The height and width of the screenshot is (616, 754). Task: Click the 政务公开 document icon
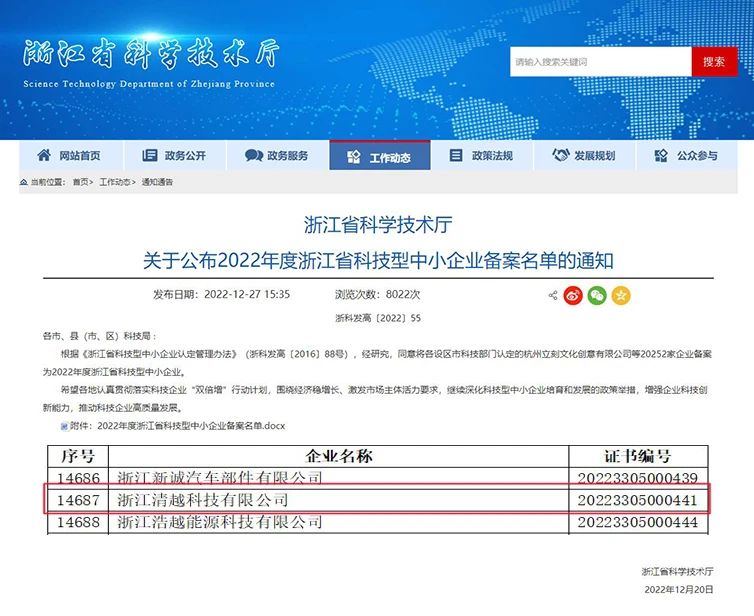click(x=150, y=156)
